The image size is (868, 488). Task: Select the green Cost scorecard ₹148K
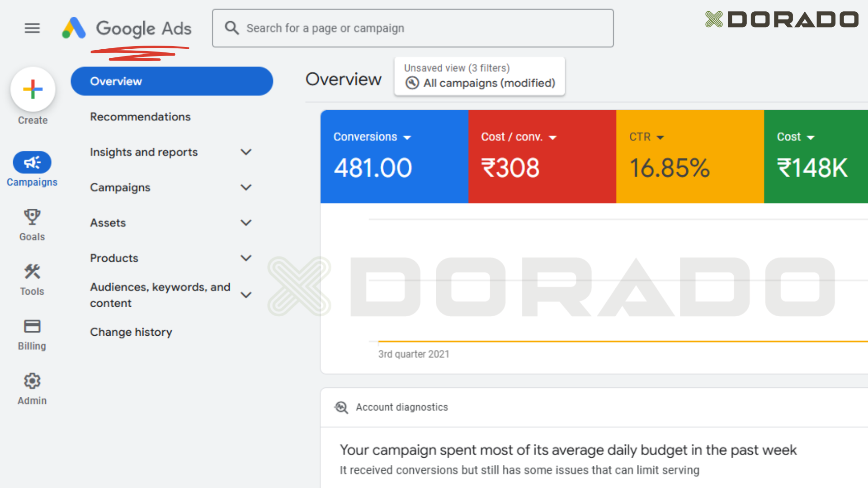[816, 157]
